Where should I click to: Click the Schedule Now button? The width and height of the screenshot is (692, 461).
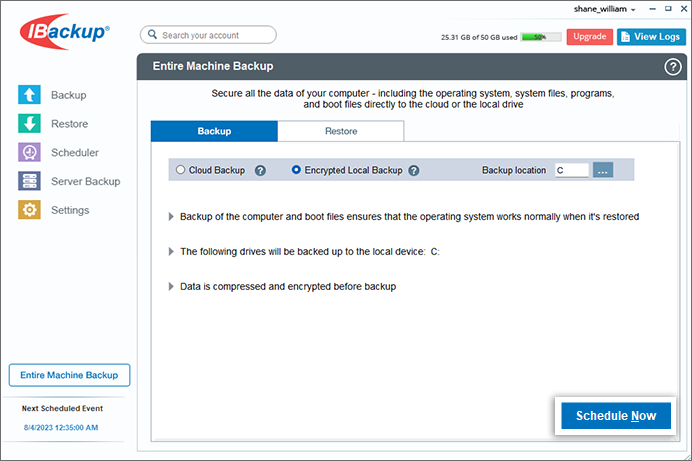coord(616,416)
